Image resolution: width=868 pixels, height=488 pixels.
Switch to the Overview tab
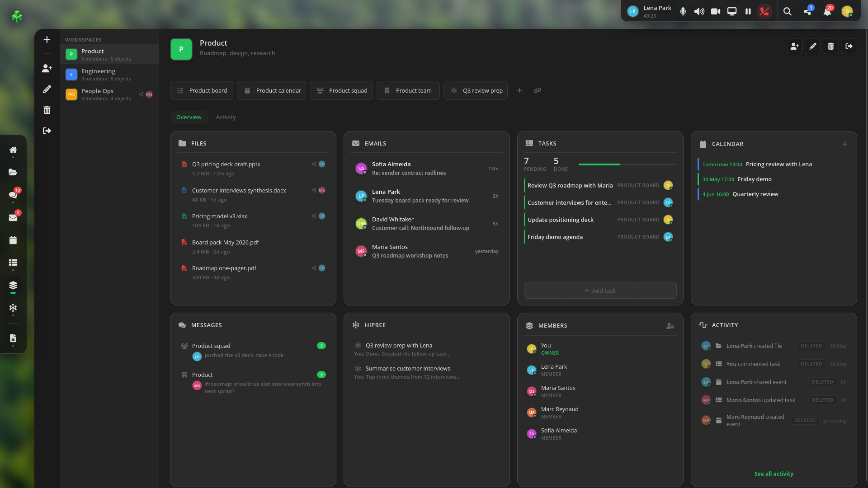pos(189,117)
